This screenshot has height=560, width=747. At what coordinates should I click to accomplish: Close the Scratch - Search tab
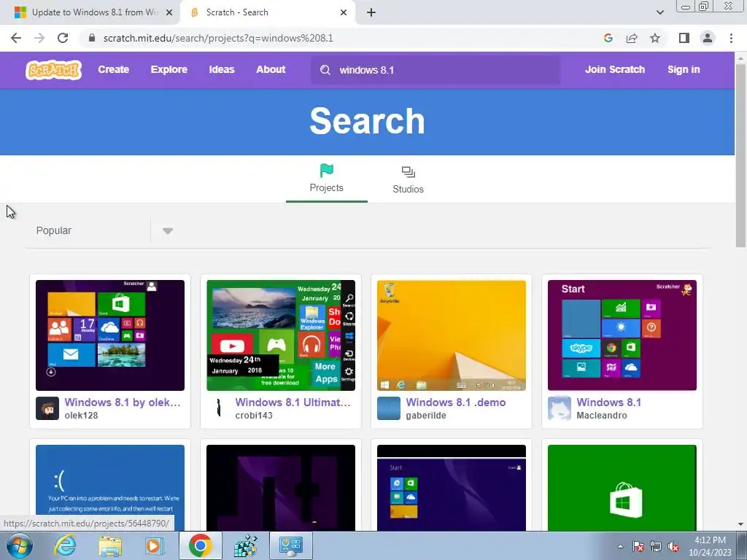344,12
